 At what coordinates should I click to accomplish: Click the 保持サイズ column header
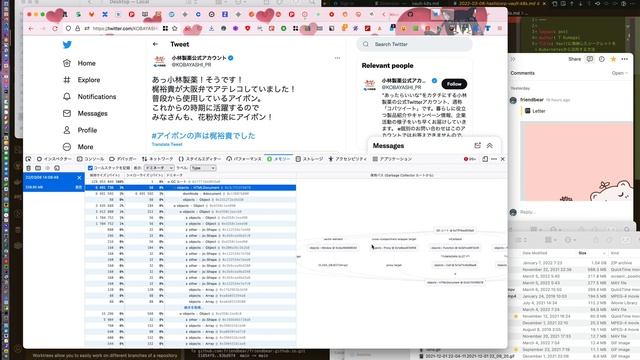point(104,175)
